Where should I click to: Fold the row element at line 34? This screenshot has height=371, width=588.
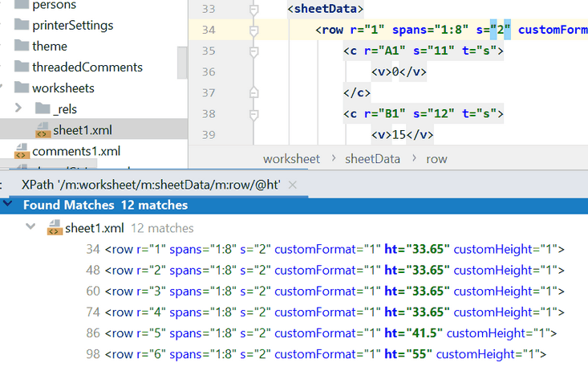[x=254, y=31]
